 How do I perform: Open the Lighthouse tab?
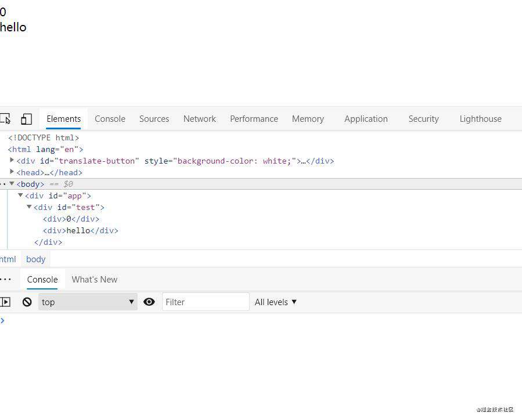(x=480, y=119)
